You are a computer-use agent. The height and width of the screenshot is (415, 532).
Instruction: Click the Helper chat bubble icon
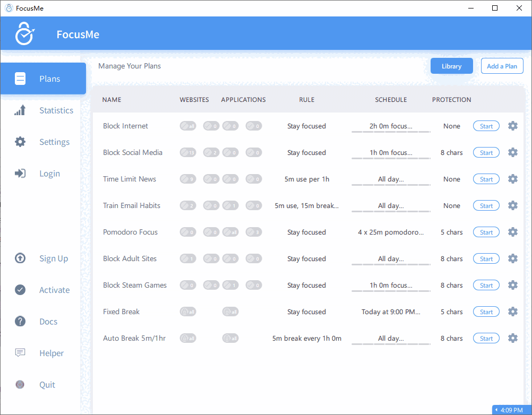(x=20, y=353)
